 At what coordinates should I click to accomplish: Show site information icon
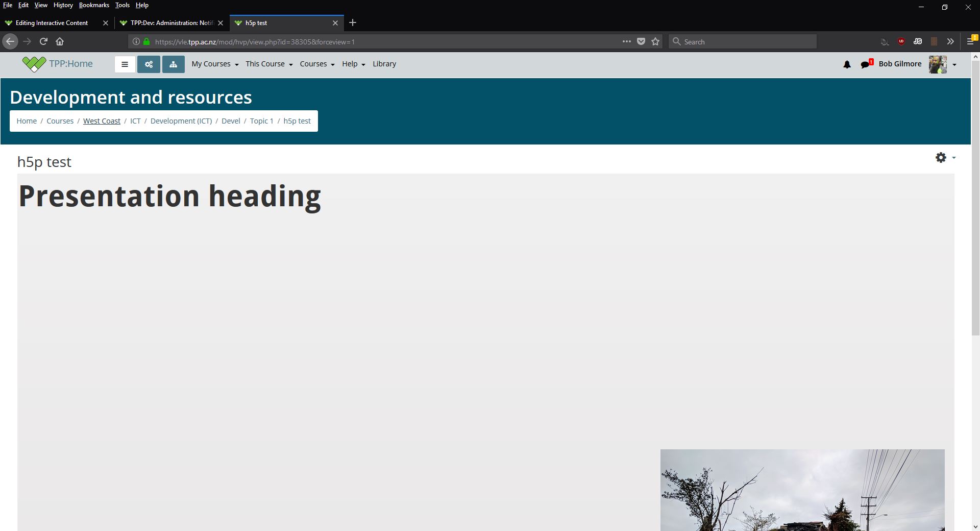pyautogui.click(x=136, y=41)
